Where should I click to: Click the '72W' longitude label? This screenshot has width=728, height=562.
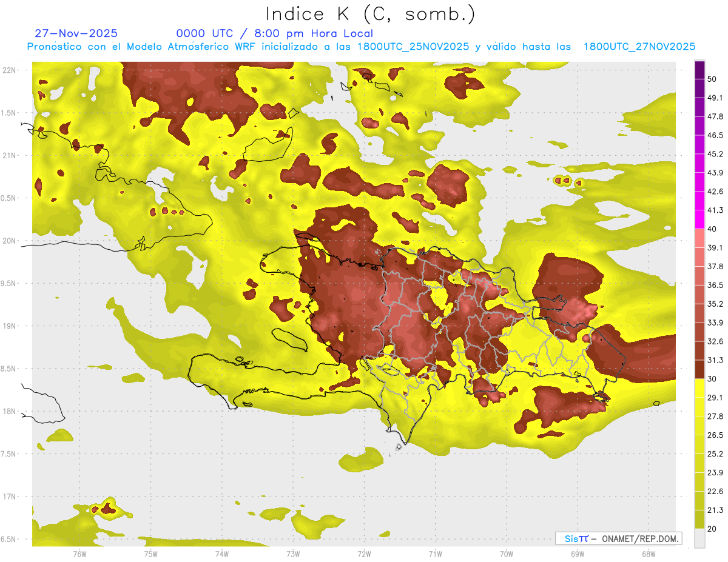[x=364, y=554]
